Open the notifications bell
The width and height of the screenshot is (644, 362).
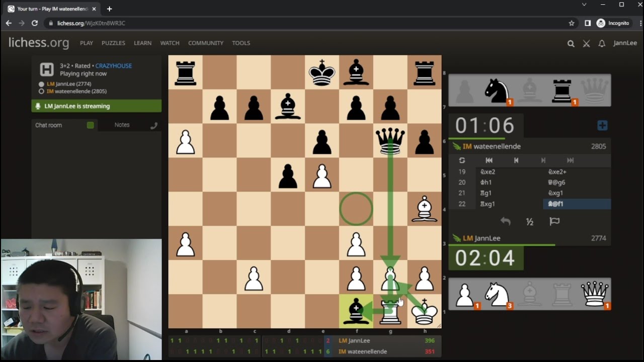[602, 44]
